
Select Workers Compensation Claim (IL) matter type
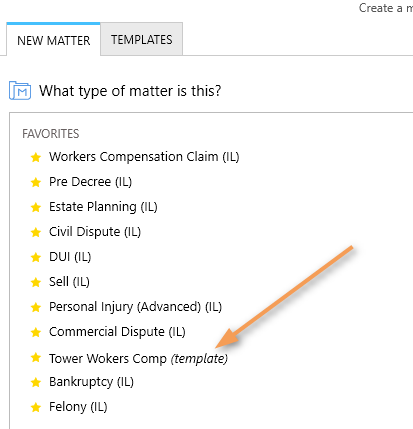point(144,157)
